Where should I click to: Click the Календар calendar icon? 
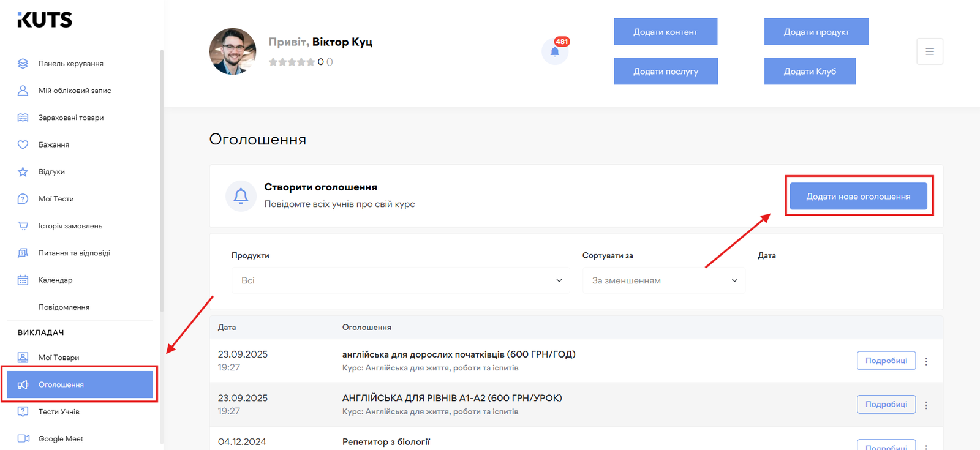pos(23,280)
